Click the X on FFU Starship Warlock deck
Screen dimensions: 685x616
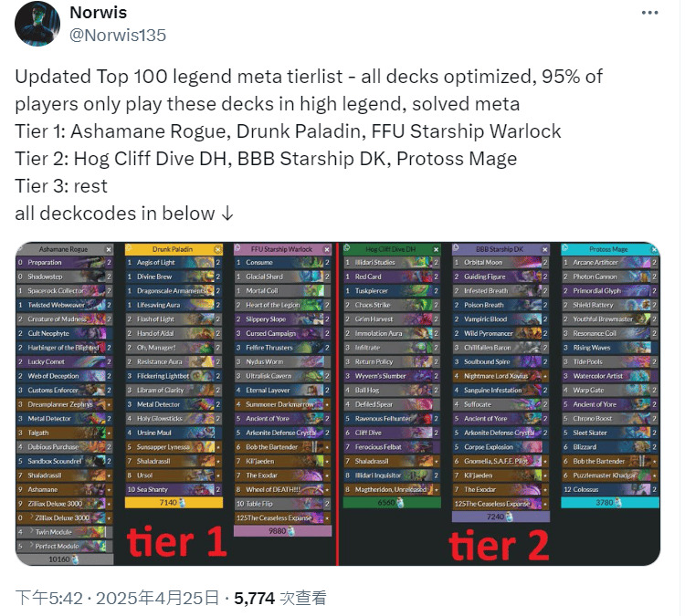click(326, 249)
